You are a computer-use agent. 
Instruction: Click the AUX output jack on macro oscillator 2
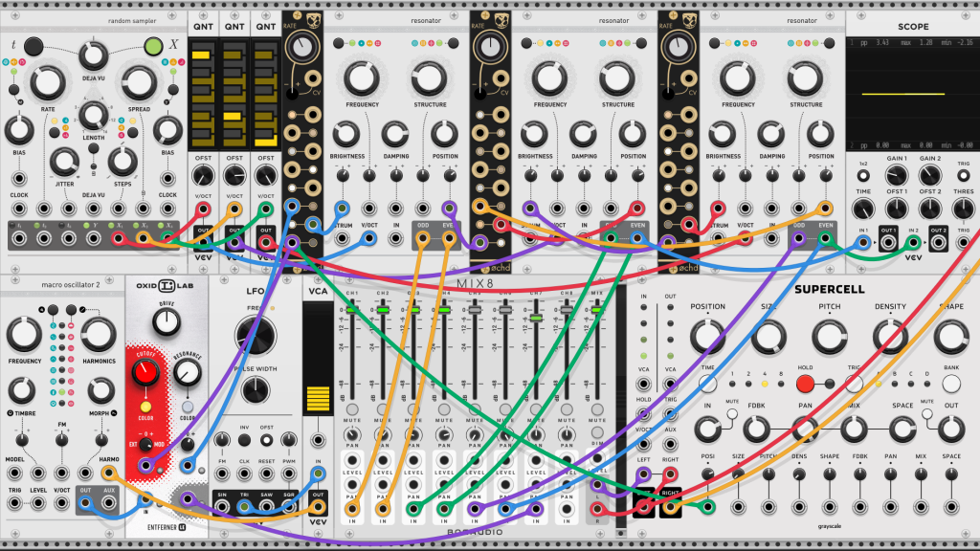click(109, 503)
